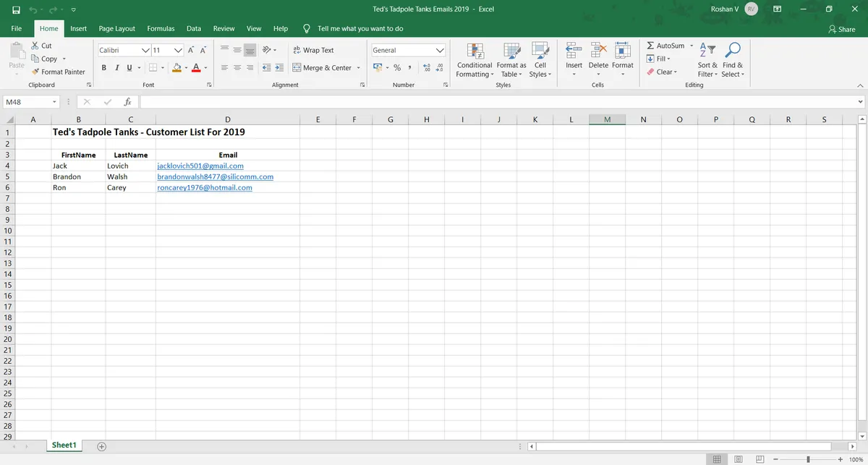Decrease font size with the small A icon
This screenshot has width=868, height=465.
coord(203,50)
